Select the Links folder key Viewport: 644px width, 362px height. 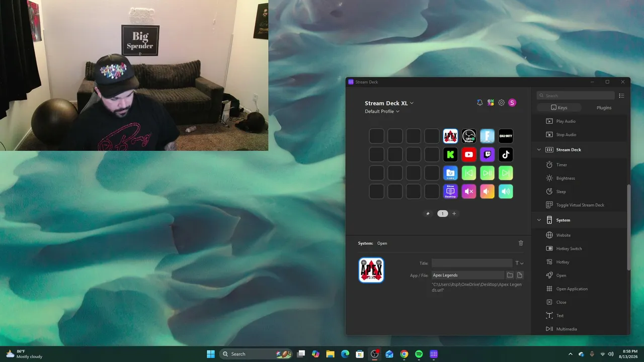point(450,173)
